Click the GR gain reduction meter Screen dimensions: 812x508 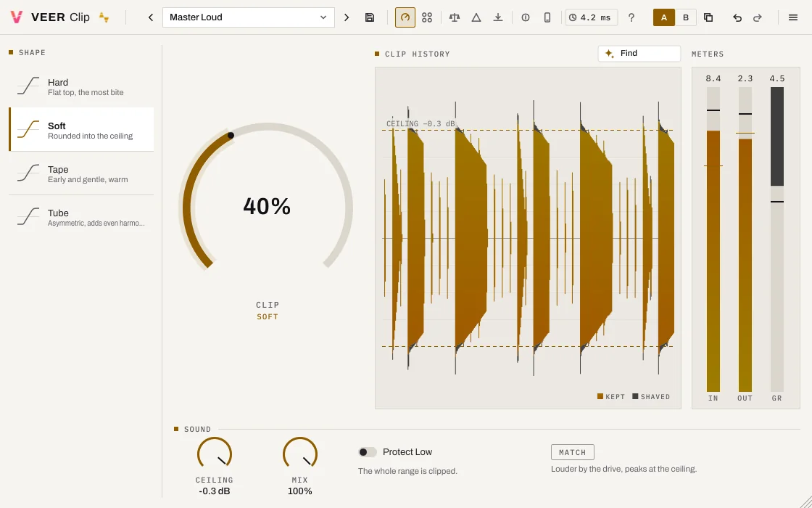776,239
